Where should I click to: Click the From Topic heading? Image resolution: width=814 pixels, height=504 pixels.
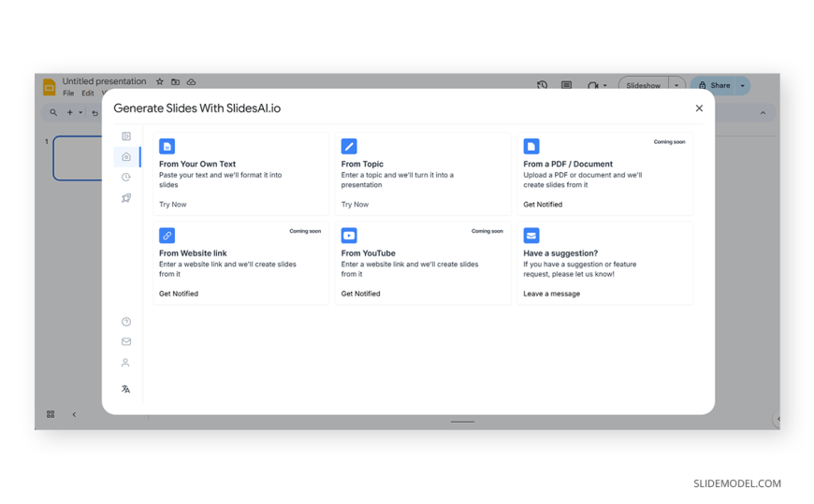pos(362,164)
